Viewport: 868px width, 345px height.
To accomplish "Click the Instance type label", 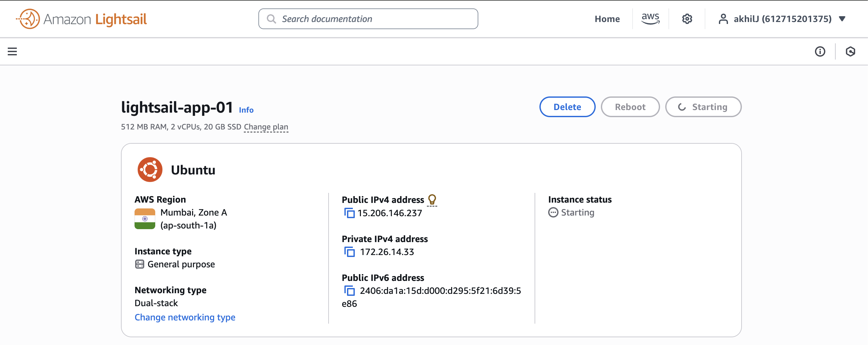I will pos(163,251).
